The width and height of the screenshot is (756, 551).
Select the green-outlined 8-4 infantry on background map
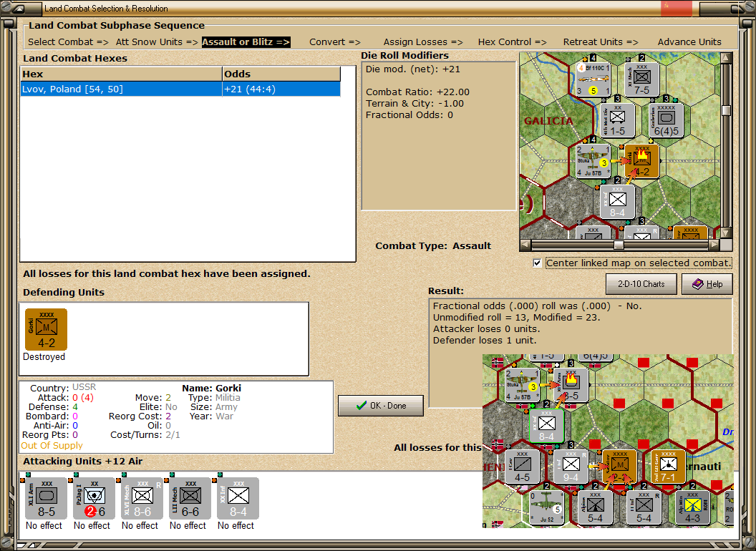pyautogui.click(x=547, y=426)
